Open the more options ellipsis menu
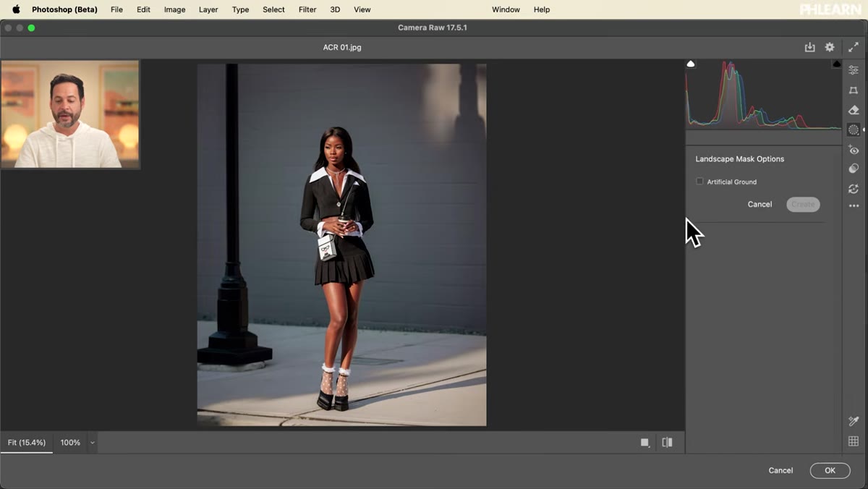The width and height of the screenshot is (868, 489). coord(854,206)
